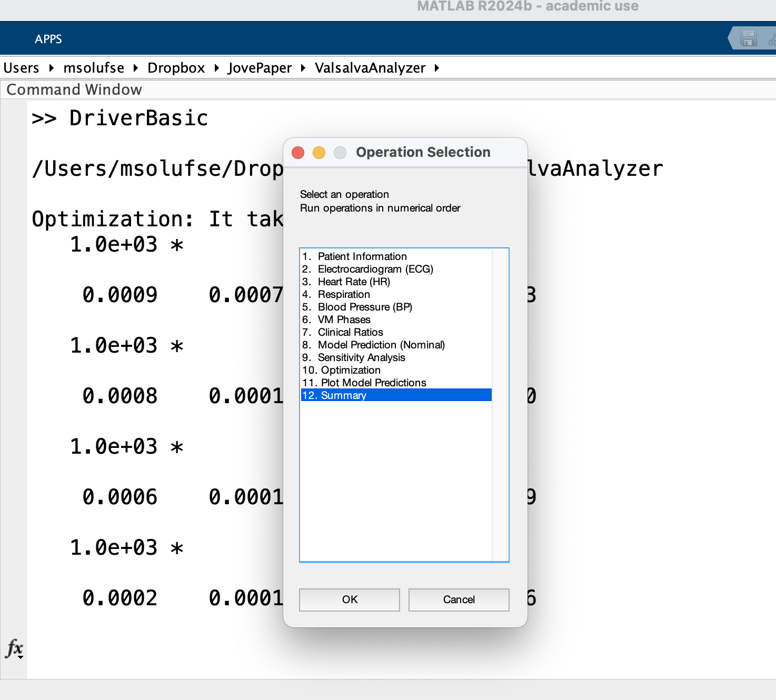Select the Respiration operation
This screenshot has height=700, width=776.
[343, 294]
